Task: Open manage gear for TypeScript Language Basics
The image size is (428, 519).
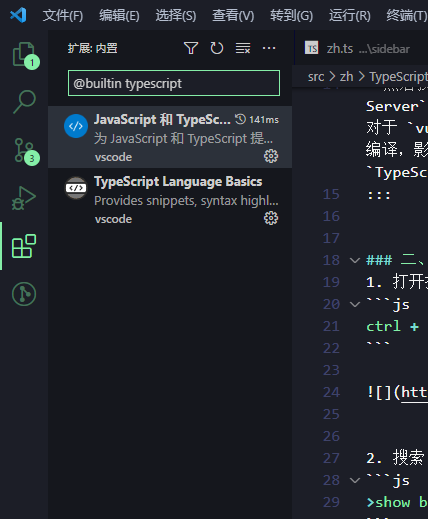Action: click(x=271, y=218)
